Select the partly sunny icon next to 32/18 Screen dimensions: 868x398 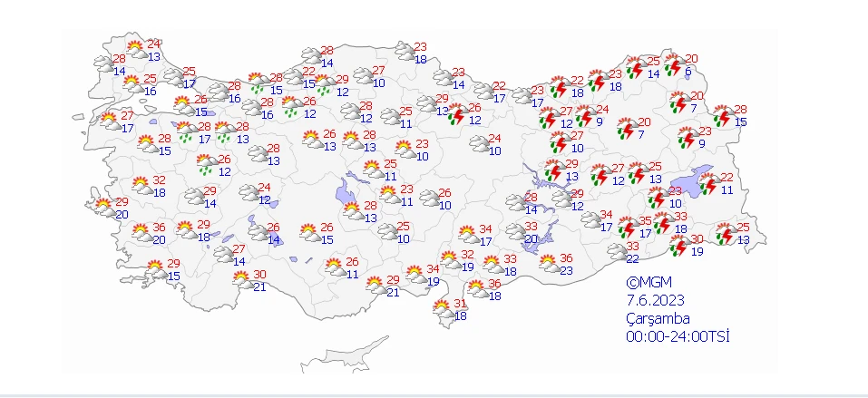pyautogui.click(x=142, y=186)
